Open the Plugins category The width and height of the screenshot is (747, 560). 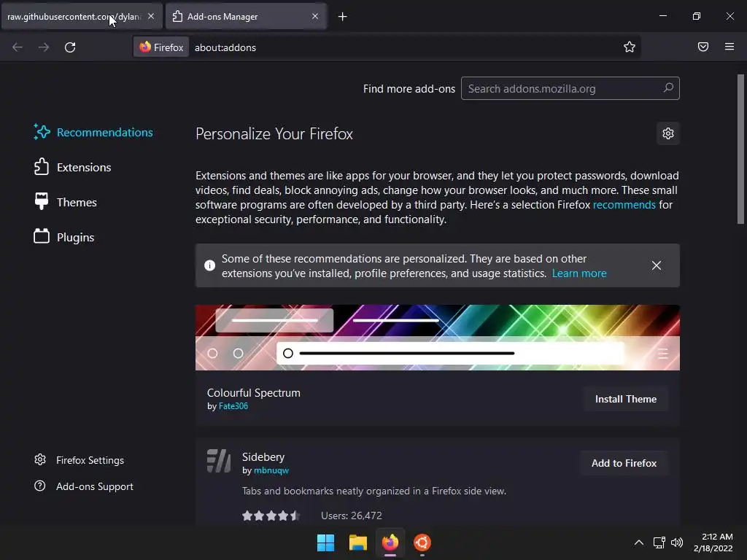click(x=64, y=237)
